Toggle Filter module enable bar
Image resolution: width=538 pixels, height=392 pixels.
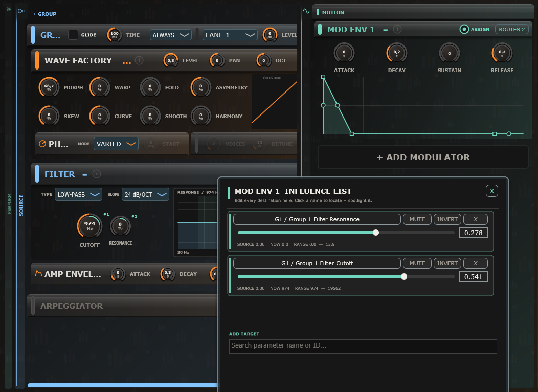(x=37, y=174)
